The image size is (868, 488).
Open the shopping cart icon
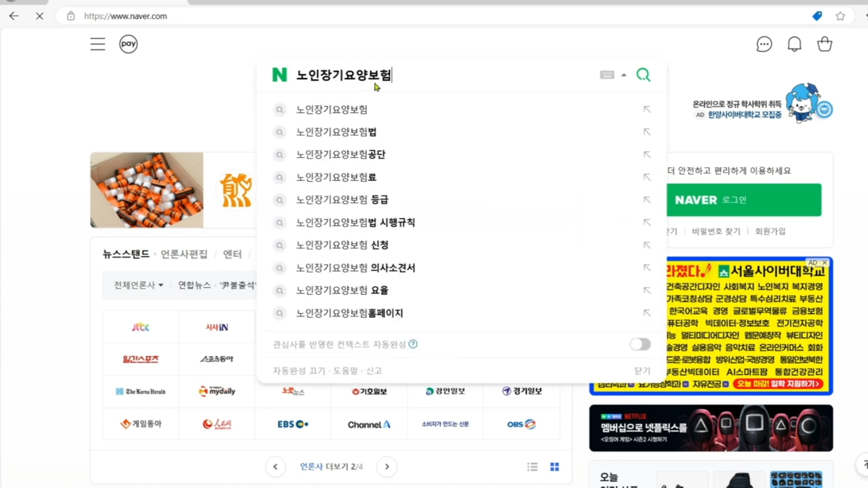click(825, 44)
